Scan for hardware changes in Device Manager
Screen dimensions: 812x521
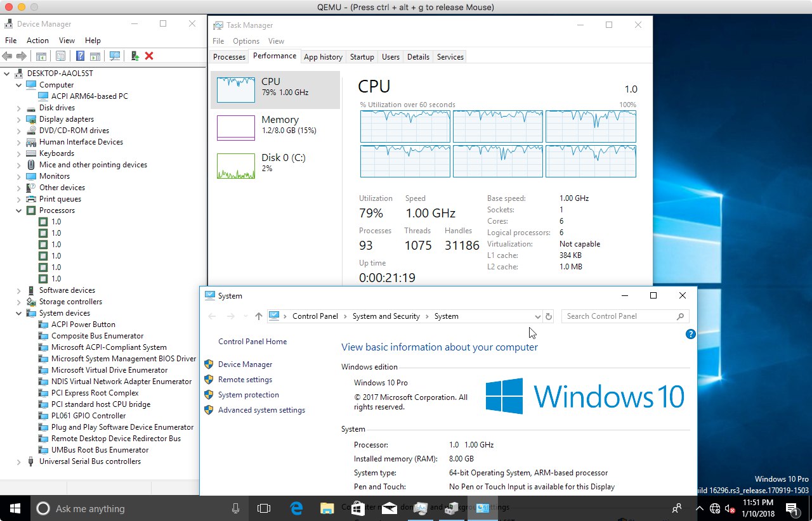pyautogui.click(x=115, y=56)
